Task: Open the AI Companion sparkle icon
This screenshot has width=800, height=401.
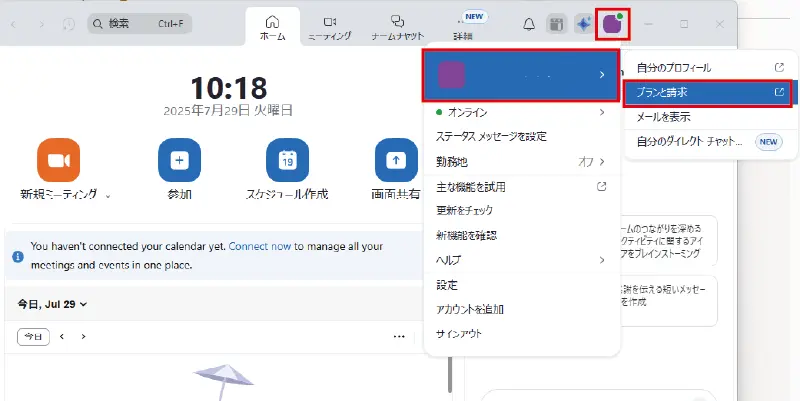Action: click(x=583, y=24)
